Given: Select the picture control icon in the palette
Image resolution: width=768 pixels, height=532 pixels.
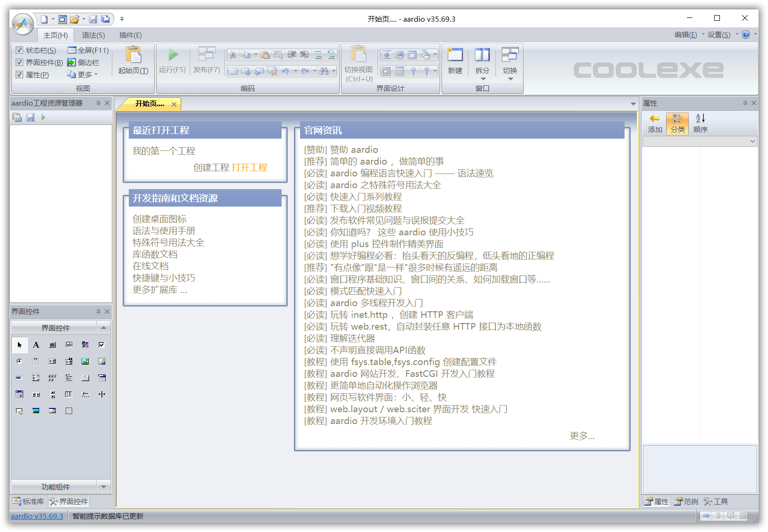Looking at the screenshot, I should (x=85, y=361).
